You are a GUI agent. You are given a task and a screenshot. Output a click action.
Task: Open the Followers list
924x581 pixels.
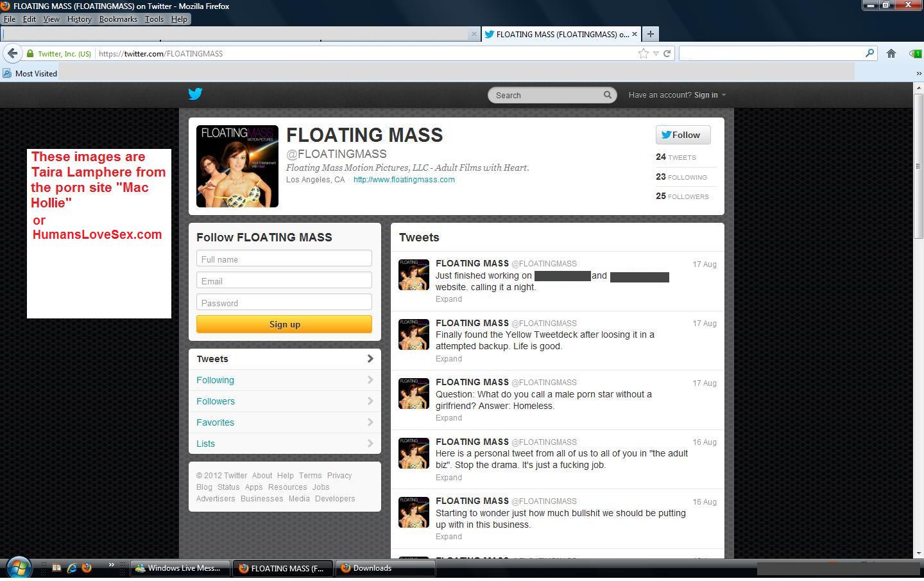click(285, 401)
